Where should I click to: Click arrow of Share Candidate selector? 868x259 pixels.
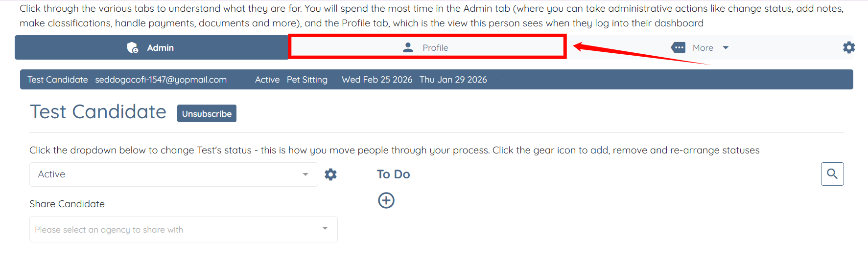tap(325, 228)
